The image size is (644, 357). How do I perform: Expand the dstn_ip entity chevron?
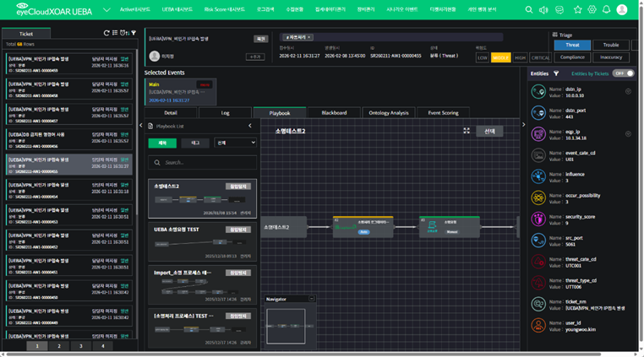tap(628, 91)
